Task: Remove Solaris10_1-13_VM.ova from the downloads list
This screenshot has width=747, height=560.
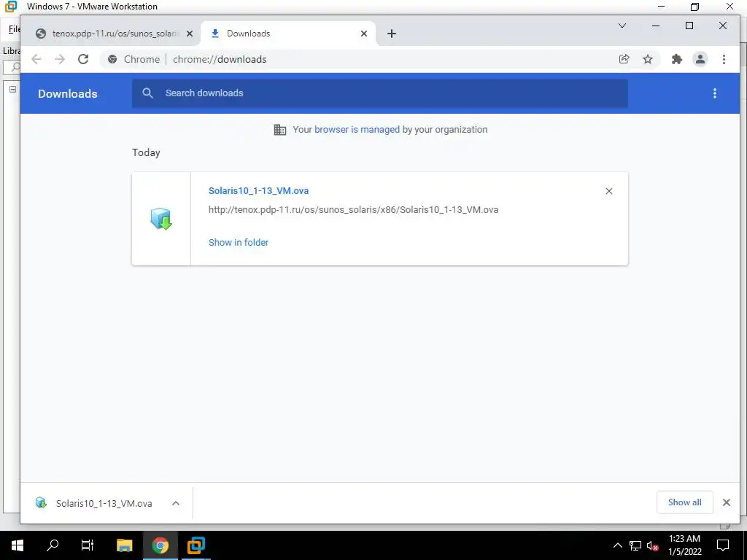Action: click(x=609, y=191)
